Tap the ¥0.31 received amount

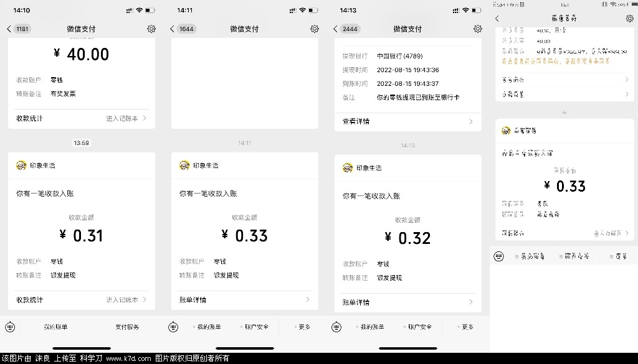[x=82, y=236]
